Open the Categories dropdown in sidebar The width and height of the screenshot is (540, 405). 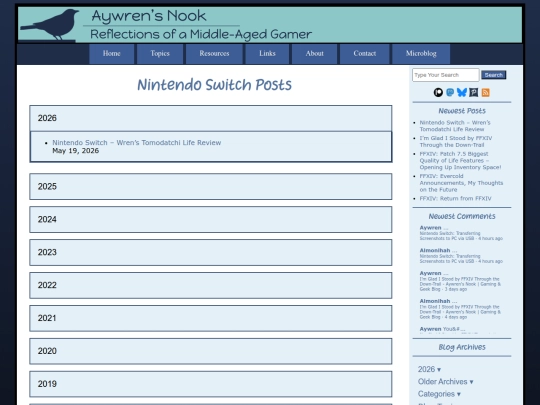tap(439, 394)
